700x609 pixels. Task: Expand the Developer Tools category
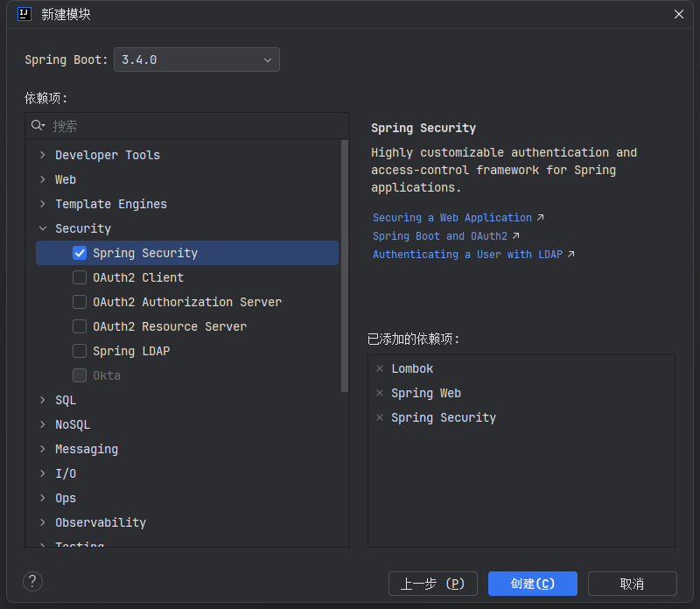coord(43,155)
